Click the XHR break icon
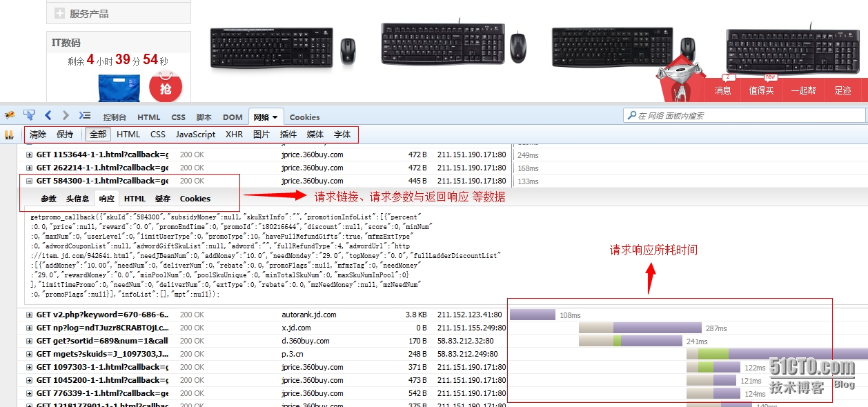This screenshot has height=407, width=868. click(10, 135)
